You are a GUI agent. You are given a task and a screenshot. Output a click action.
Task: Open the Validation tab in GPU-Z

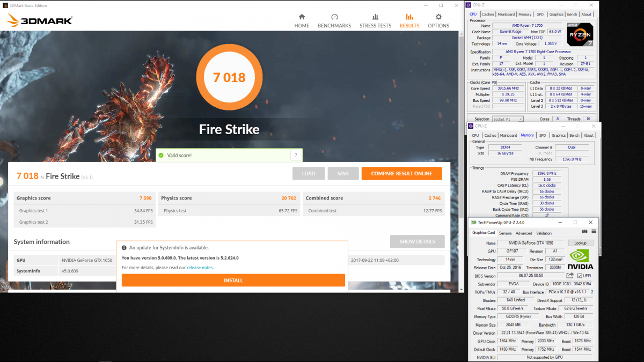(x=544, y=233)
